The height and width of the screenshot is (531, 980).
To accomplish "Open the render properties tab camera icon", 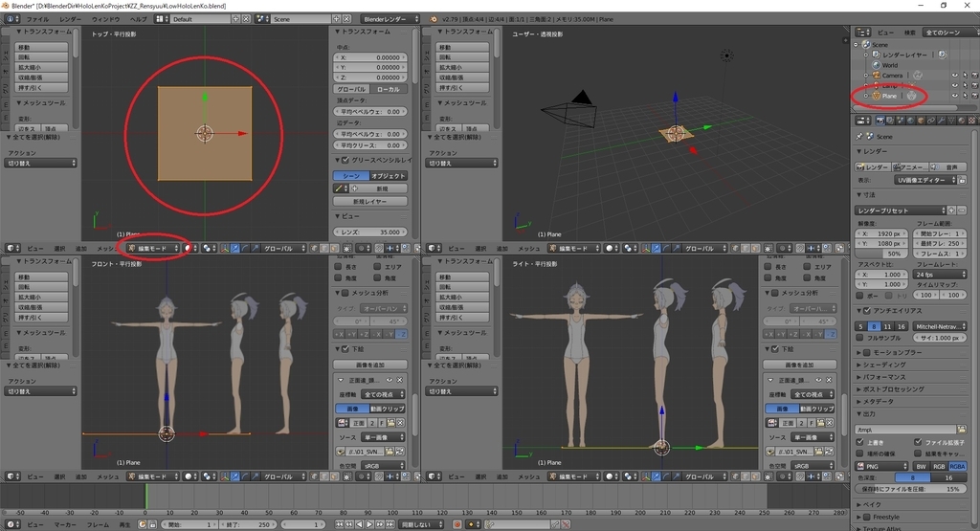I will click(880, 121).
